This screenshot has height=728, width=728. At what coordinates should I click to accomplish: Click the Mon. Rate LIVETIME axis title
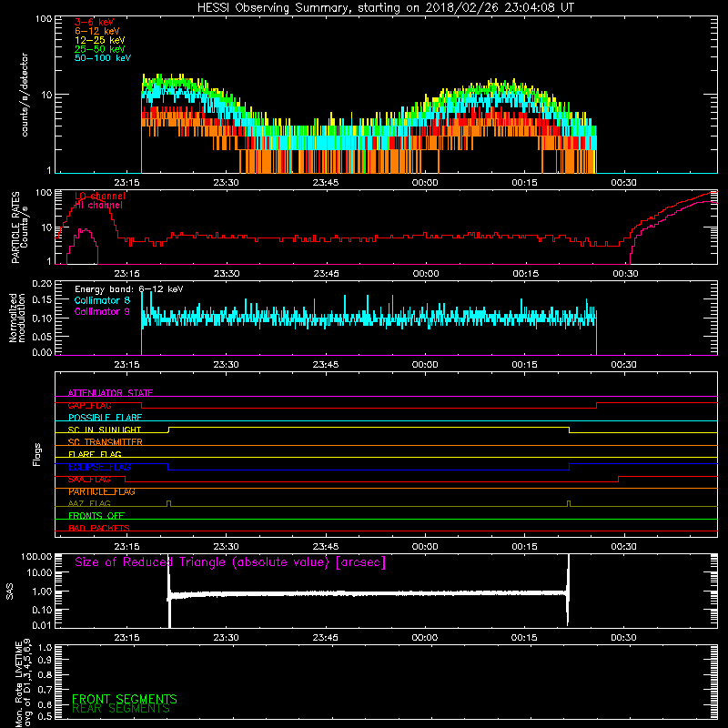pos(24,683)
